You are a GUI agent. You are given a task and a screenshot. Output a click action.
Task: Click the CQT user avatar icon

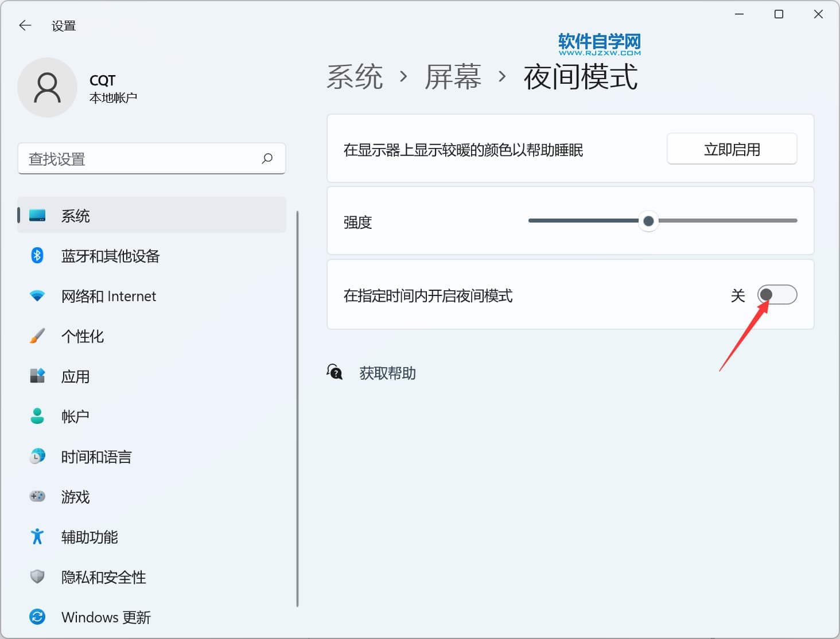coord(47,88)
